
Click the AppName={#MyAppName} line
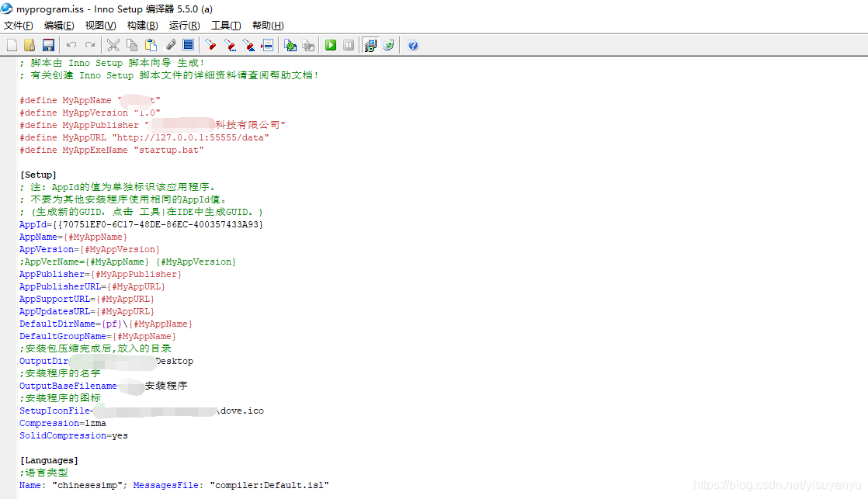[x=73, y=237]
